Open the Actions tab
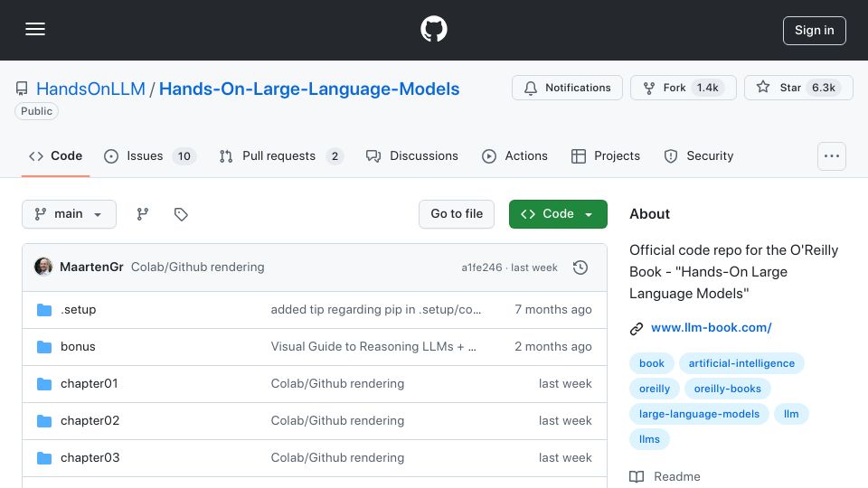 pyautogui.click(x=514, y=156)
